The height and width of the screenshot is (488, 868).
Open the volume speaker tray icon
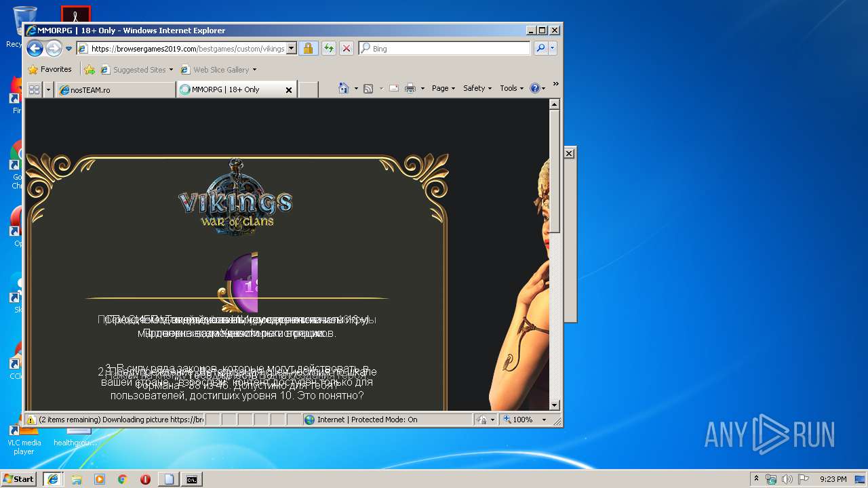coord(787,479)
